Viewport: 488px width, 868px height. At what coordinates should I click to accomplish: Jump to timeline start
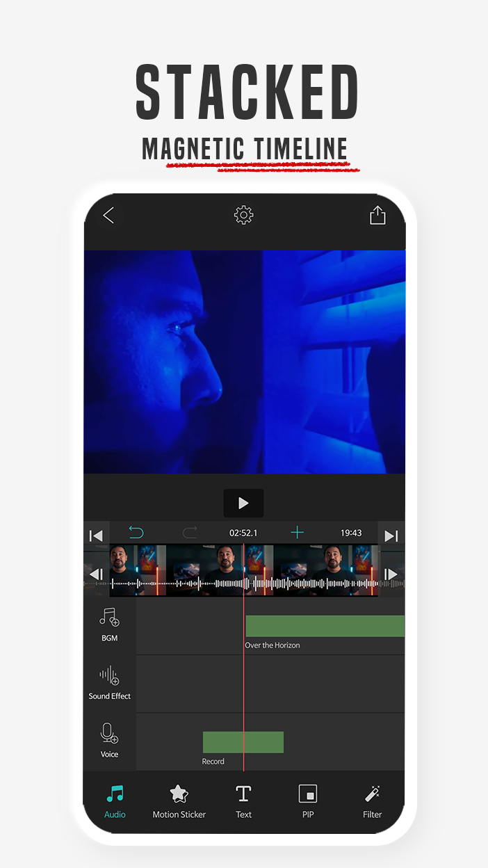point(96,536)
